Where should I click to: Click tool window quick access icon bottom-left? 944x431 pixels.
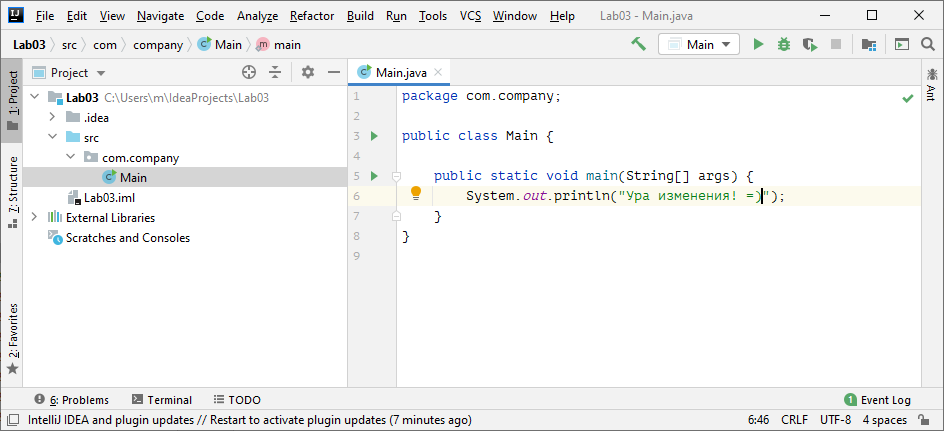(x=13, y=420)
